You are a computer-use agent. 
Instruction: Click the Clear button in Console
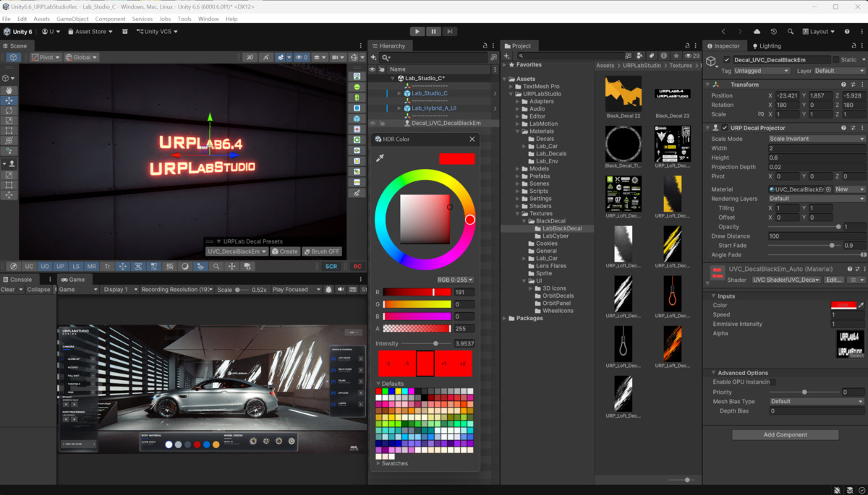tap(7, 290)
